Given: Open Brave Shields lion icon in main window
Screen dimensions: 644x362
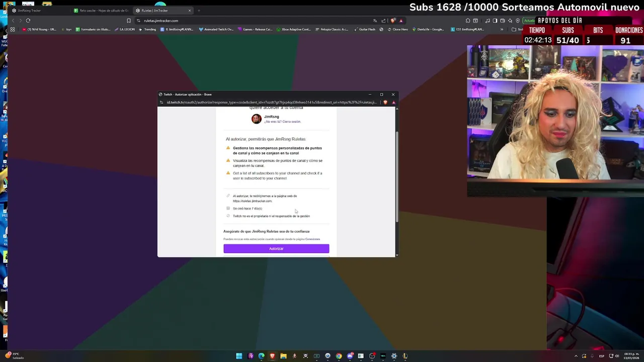Looking at the screenshot, I should click(x=392, y=21).
